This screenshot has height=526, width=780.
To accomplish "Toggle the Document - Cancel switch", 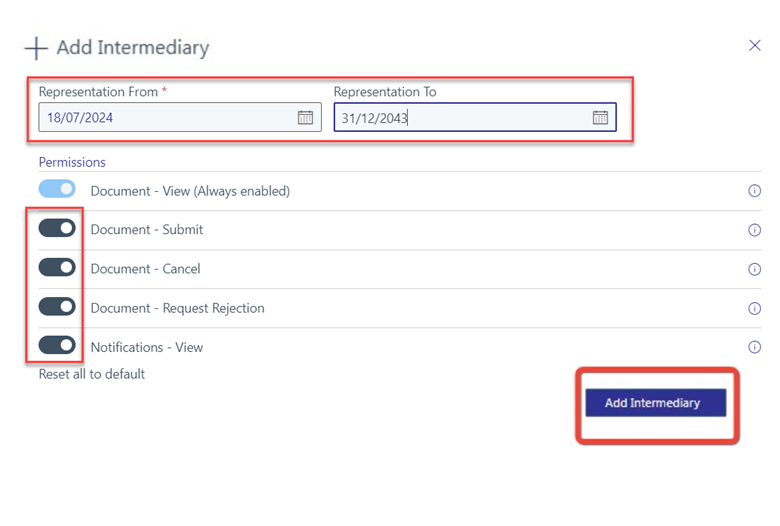I will [x=57, y=268].
